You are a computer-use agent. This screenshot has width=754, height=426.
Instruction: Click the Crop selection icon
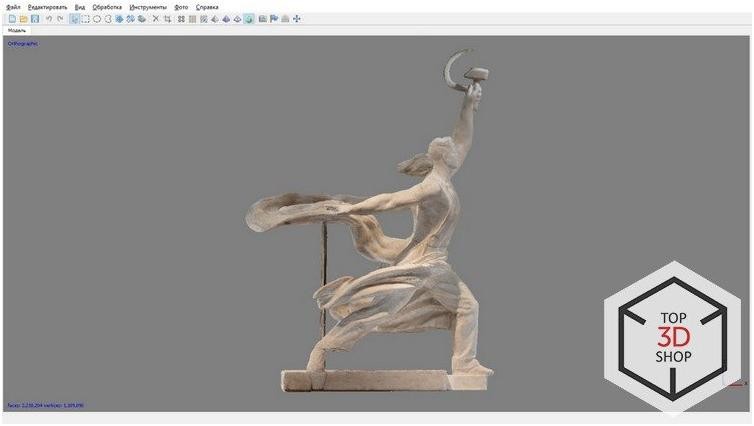(166, 19)
